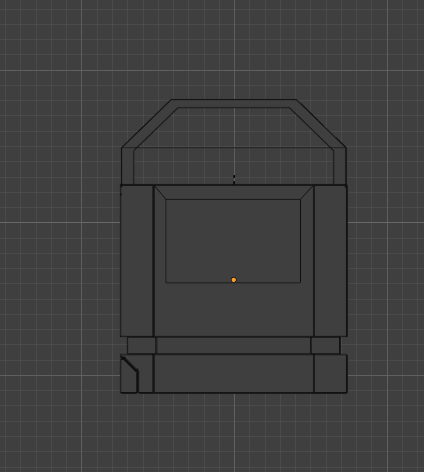Select the wide bottom base center block
Image resolution: width=424 pixels, height=472 pixels.
coord(234,373)
